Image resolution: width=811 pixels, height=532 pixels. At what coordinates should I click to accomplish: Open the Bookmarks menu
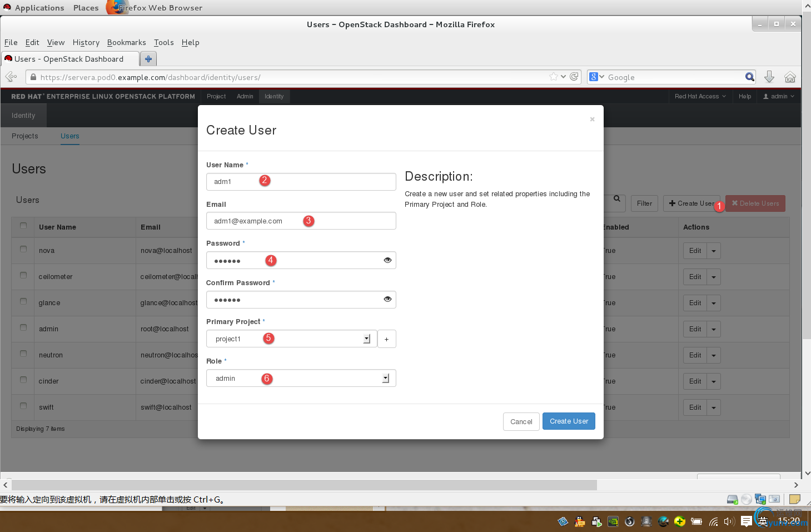126,42
